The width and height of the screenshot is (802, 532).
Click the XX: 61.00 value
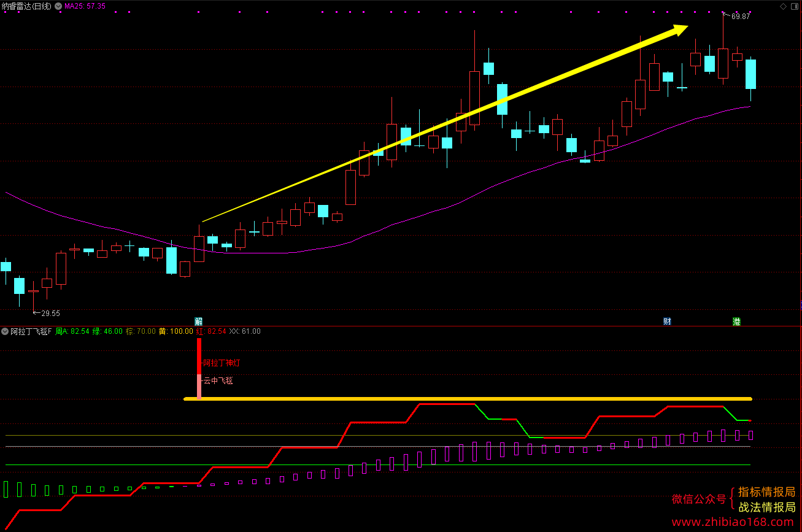tap(245, 331)
